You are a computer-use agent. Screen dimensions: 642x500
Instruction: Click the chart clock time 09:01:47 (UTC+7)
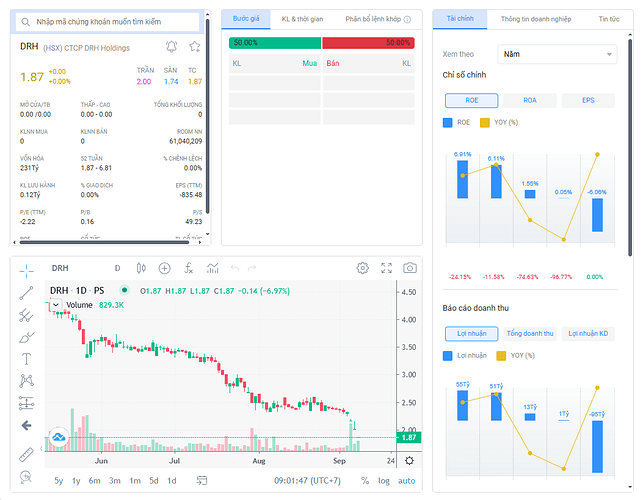pyautogui.click(x=307, y=480)
